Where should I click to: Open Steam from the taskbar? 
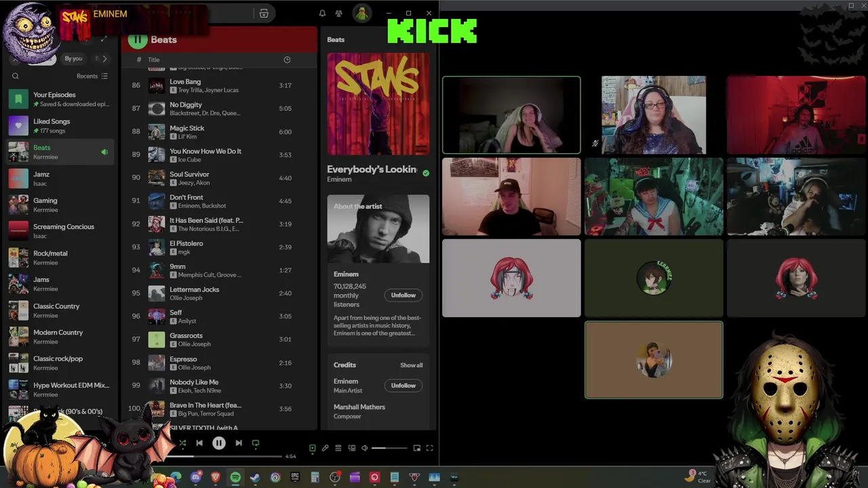tap(255, 477)
